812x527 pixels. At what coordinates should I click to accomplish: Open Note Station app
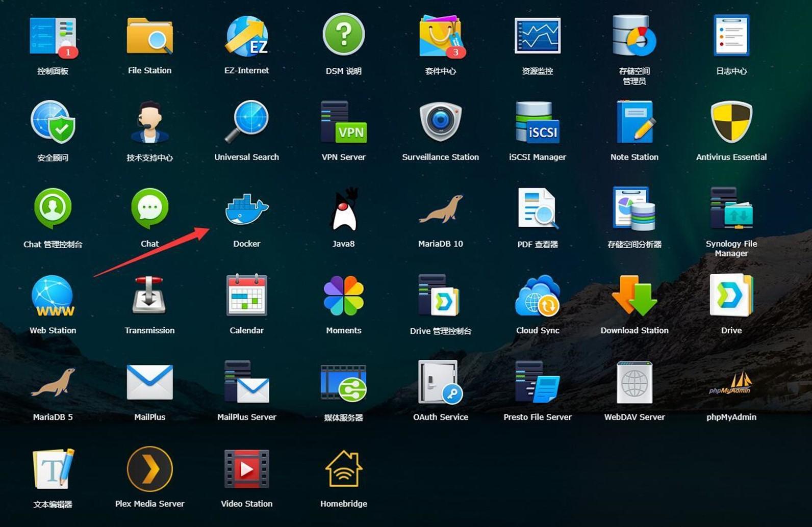coord(634,122)
